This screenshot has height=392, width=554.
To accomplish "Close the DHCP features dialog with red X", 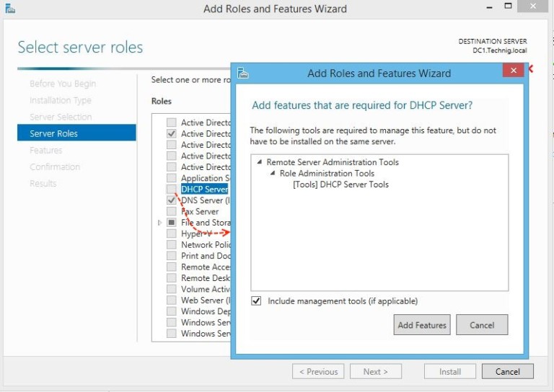I will tap(513, 71).
